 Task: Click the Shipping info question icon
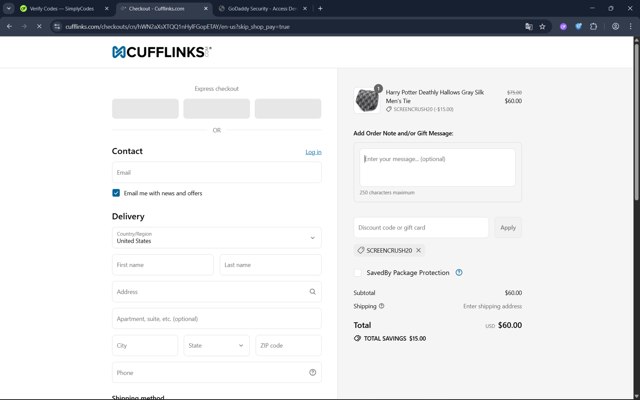(x=381, y=306)
